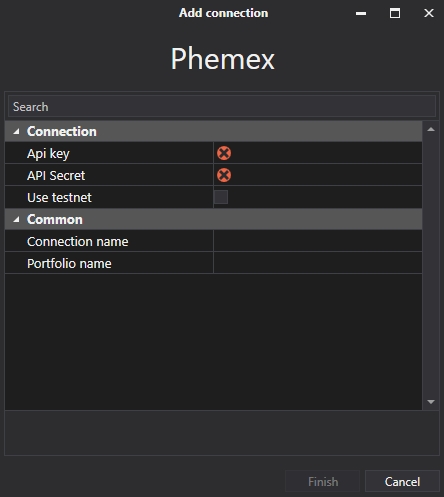Click the Cancel button

click(402, 481)
